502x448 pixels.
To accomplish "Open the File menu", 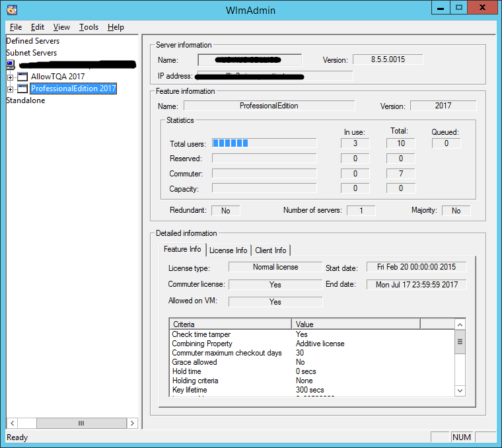I will [x=16, y=27].
